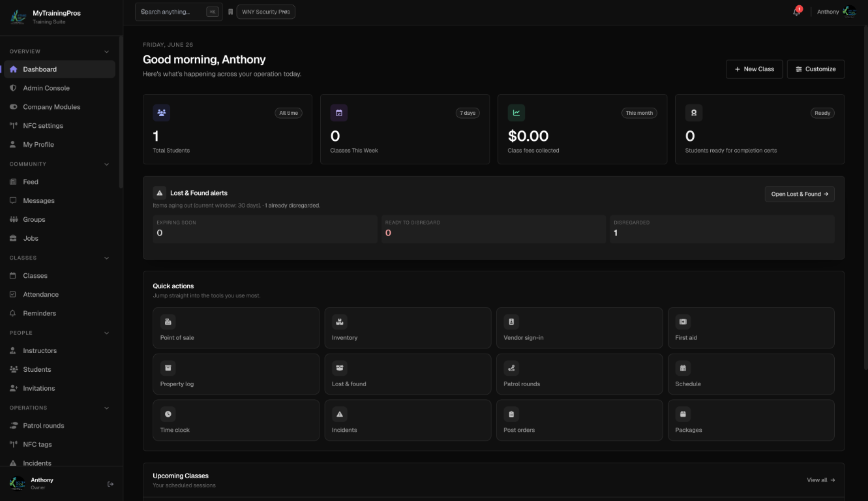868x501 pixels.
Task: Open Admin Console from the sidebar
Action: pos(59,88)
